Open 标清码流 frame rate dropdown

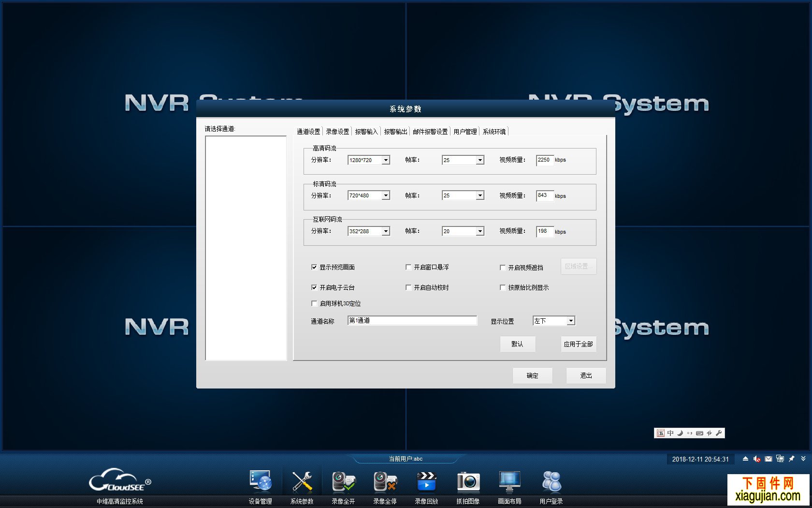tap(463, 195)
